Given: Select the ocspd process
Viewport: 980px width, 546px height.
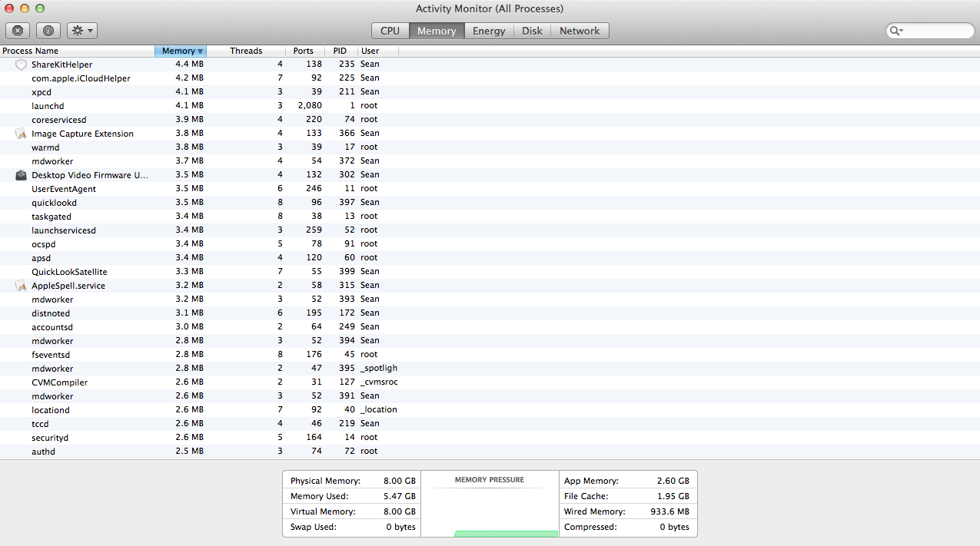Looking at the screenshot, I should point(490,244).
